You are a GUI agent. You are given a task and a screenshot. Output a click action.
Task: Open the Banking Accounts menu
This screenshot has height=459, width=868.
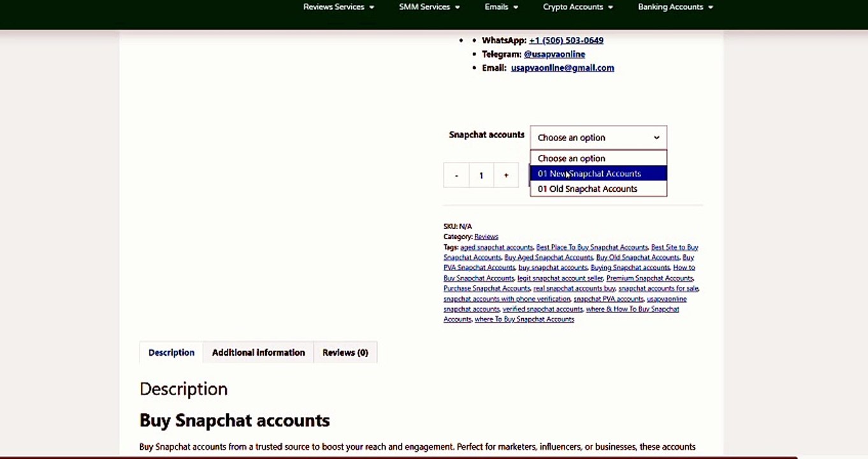[x=675, y=7]
